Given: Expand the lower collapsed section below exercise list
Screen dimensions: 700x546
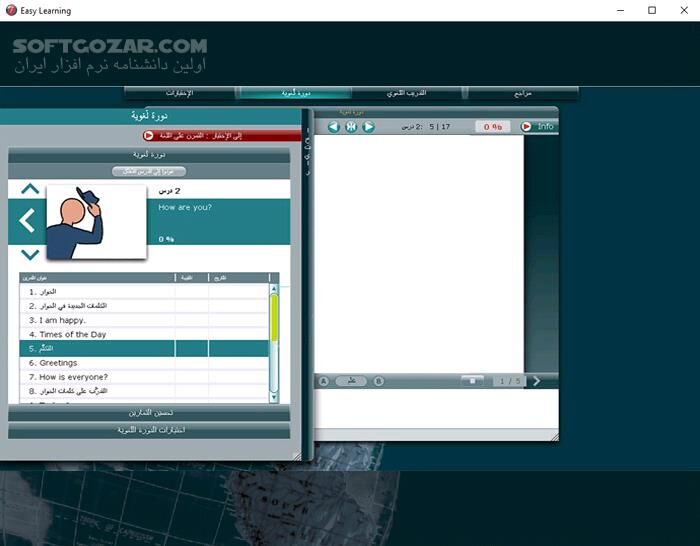Looking at the screenshot, I should pos(150,430).
